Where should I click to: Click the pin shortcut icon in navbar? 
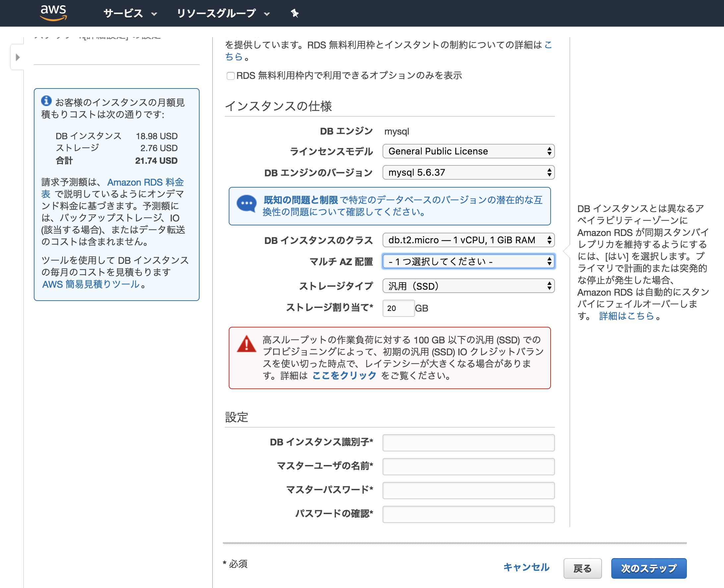[294, 13]
